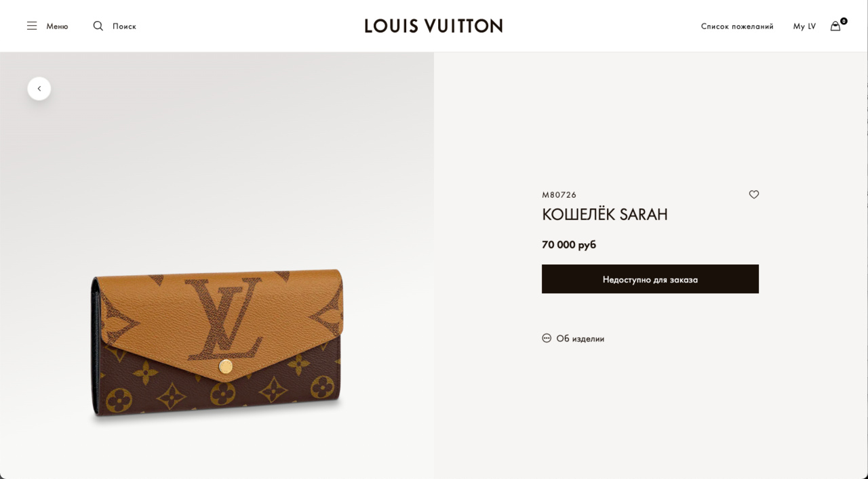Click the Недоступно для заказа button
Image resolution: width=868 pixels, height=479 pixels.
coord(650,279)
